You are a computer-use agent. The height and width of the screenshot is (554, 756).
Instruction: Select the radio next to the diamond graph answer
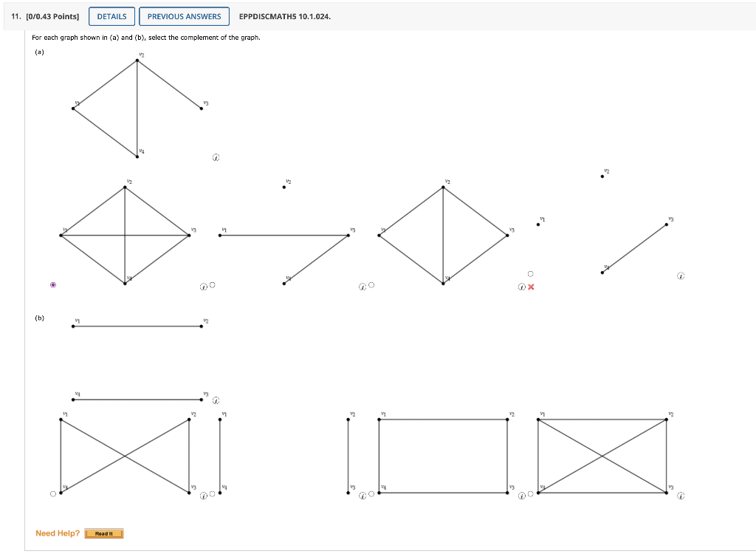[530, 273]
